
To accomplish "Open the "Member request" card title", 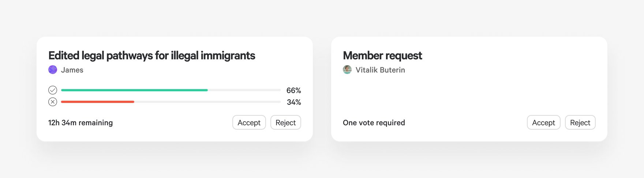I will [382, 56].
